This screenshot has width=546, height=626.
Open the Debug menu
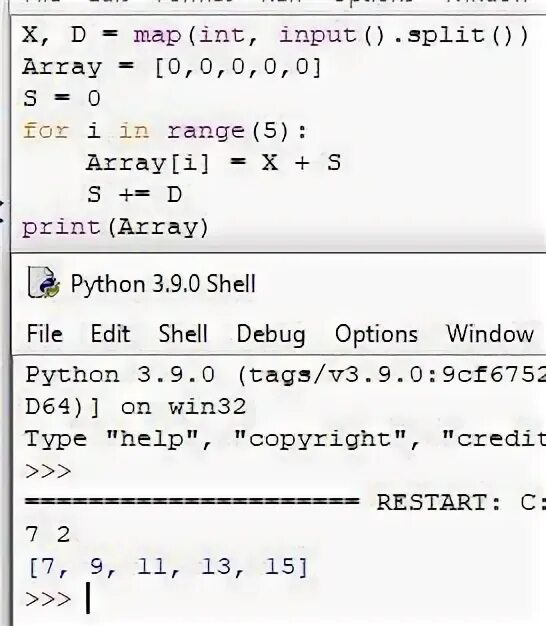click(271, 335)
